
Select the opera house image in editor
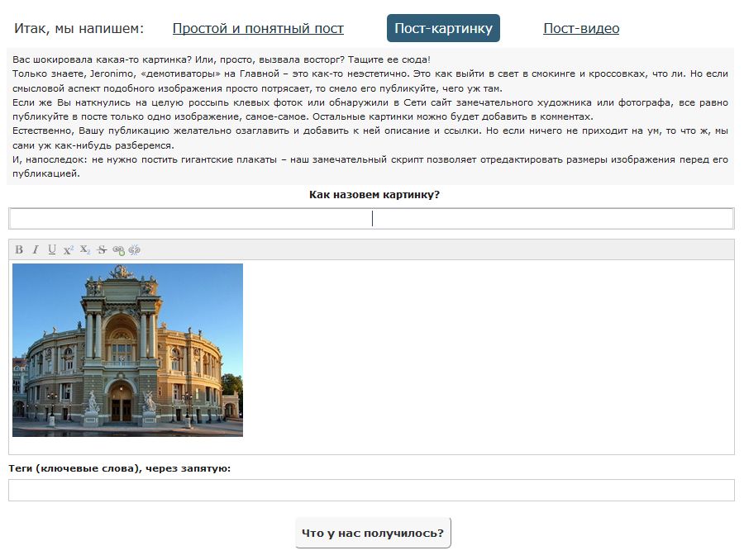[127, 350]
